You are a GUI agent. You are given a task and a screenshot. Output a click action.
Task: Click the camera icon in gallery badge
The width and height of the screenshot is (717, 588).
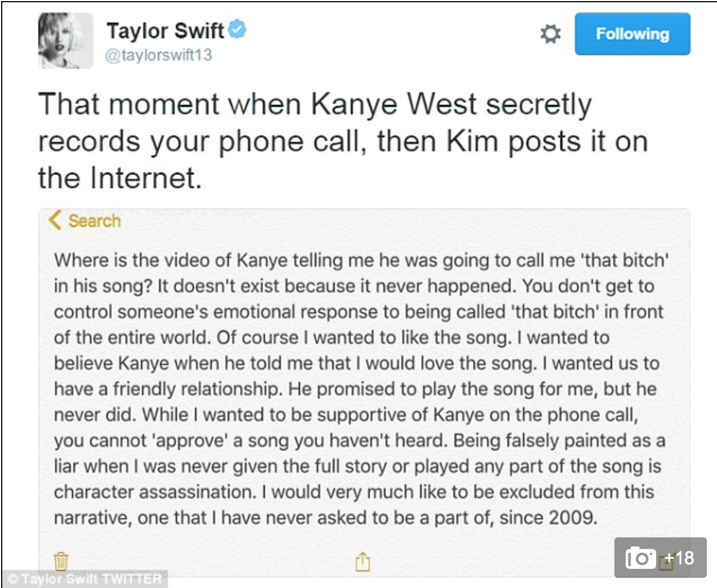[x=640, y=558]
